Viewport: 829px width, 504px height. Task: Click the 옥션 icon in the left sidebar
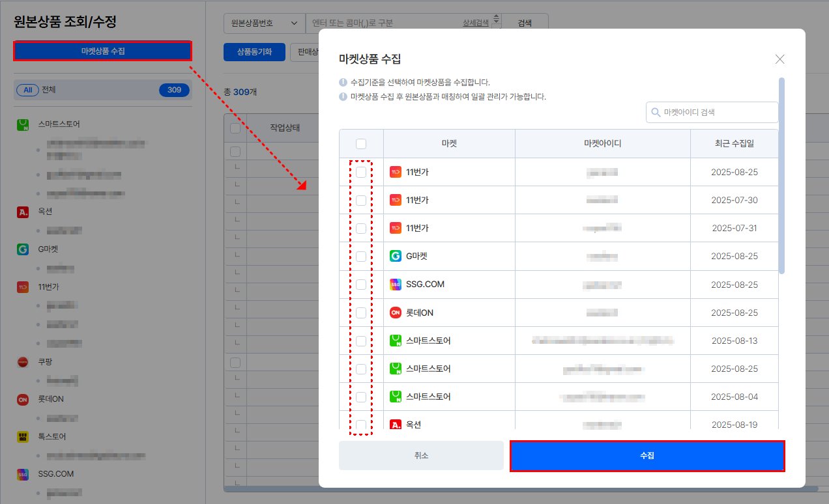(x=23, y=212)
